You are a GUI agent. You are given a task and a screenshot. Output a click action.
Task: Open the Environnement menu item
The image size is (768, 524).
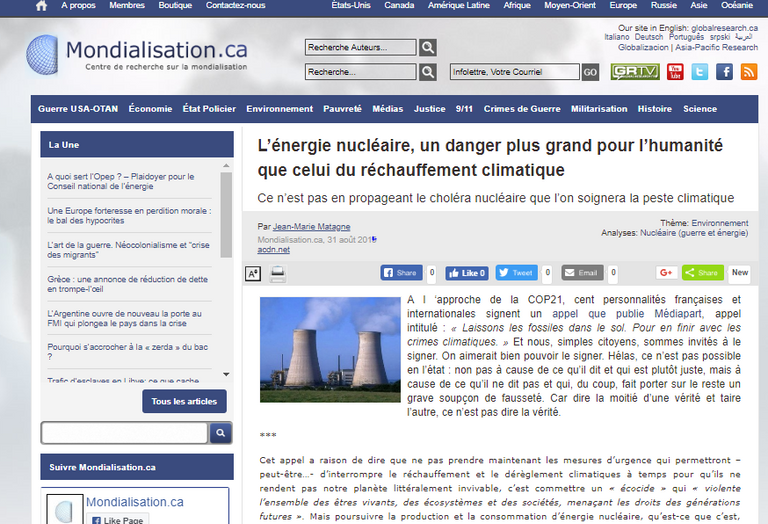(279, 109)
